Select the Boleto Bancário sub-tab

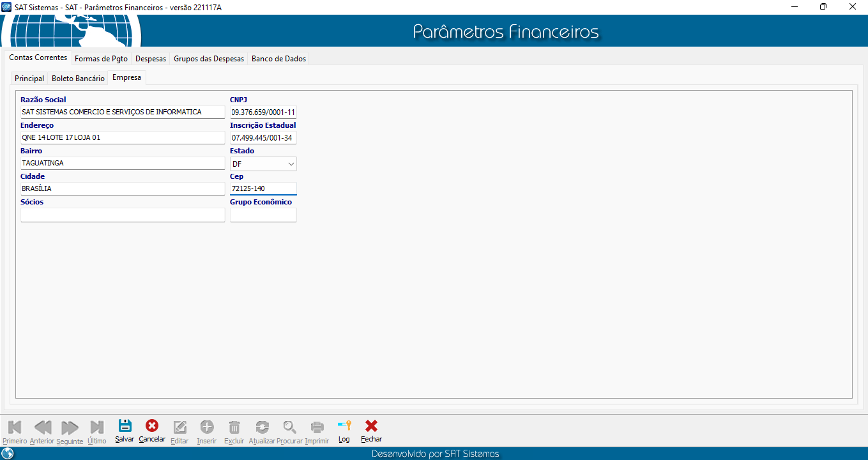pos(78,79)
